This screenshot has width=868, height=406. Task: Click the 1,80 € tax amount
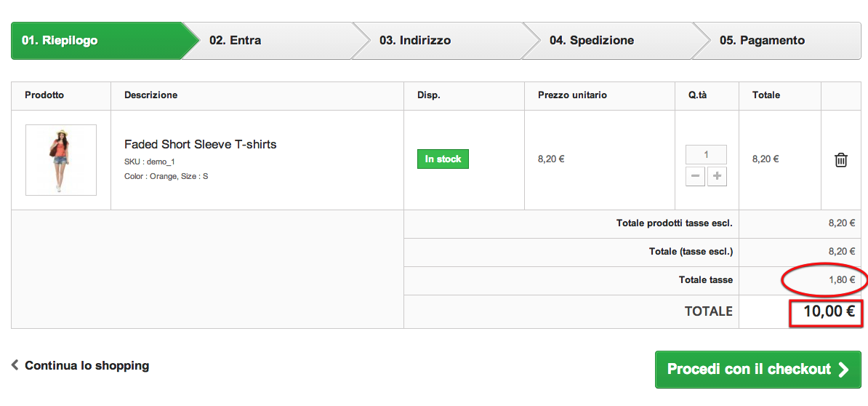tap(842, 279)
